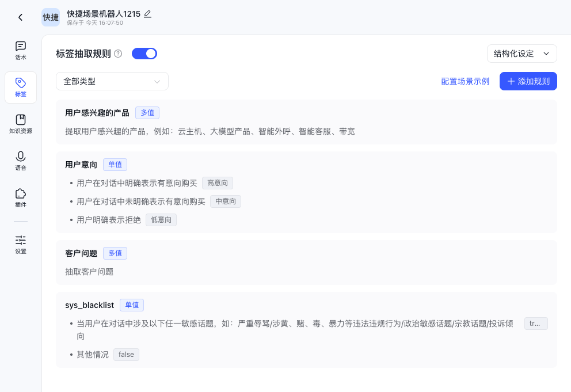Click the 快捷 robot avatar icon

click(x=51, y=17)
